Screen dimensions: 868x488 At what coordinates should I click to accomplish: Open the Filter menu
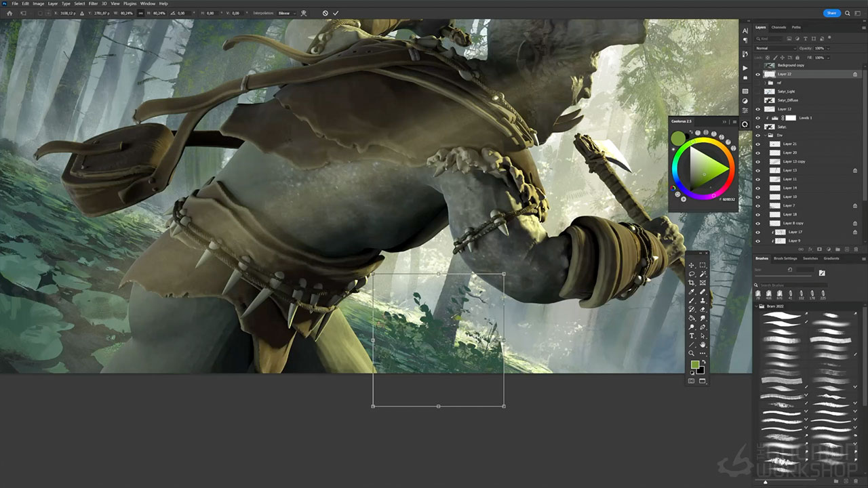[x=93, y=3]
